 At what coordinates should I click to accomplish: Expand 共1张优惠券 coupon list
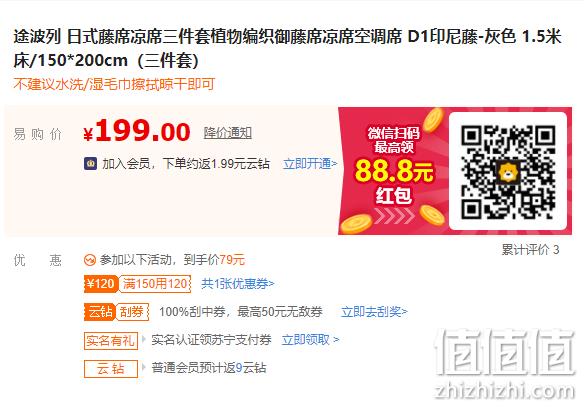tap(238, 284)
